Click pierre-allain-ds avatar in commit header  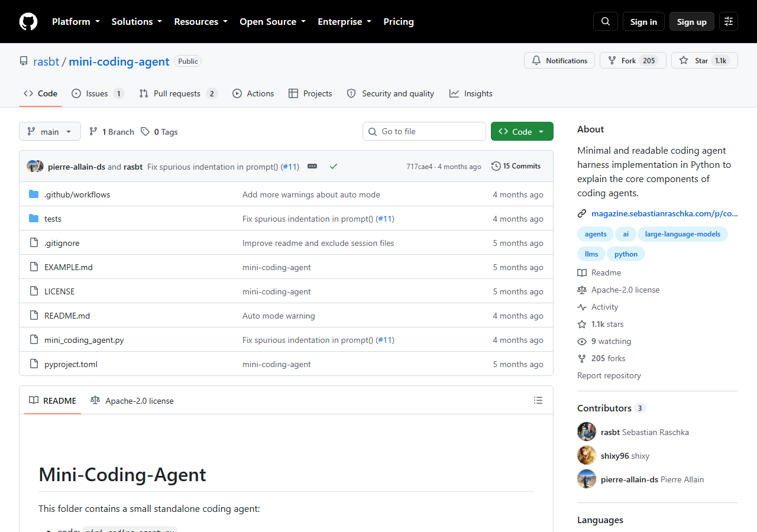click(x=31, y=167)
